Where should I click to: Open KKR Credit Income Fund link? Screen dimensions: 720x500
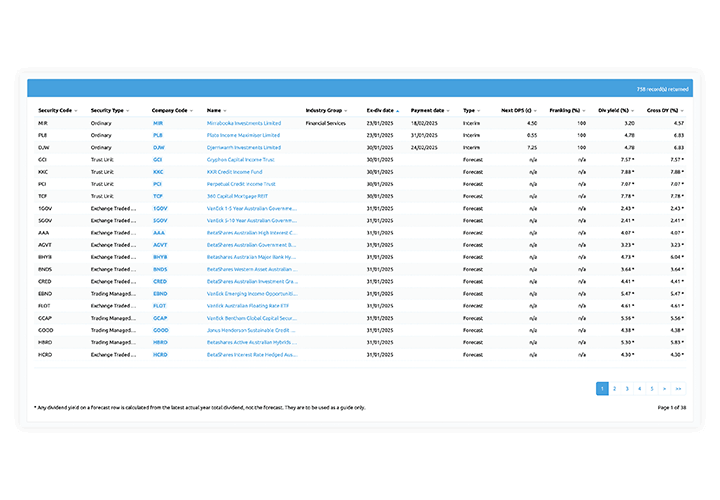coord(235,172)
